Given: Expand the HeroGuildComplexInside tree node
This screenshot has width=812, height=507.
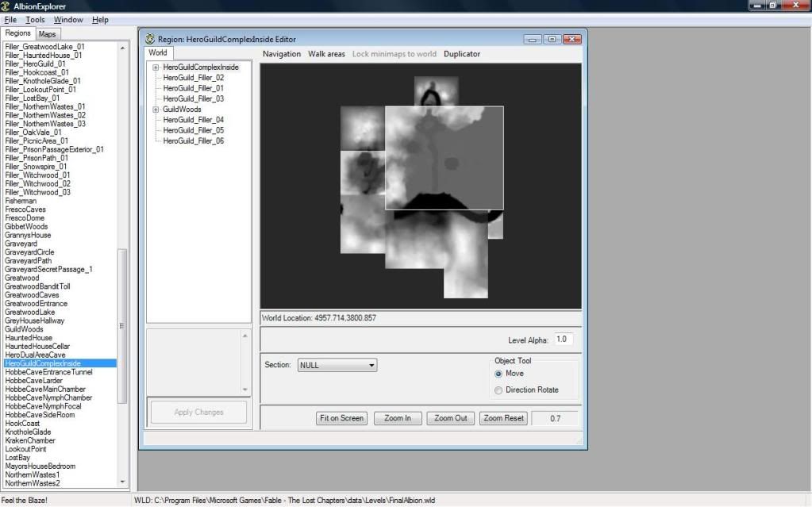Looking at the screenshot, I should (156, 67).
